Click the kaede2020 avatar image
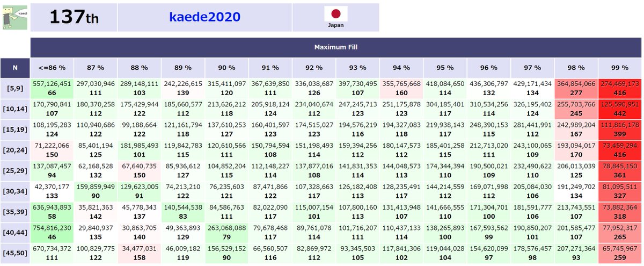The height and width of the screenshot is (266, 644). pyautogui.click(x=15, y=17)
